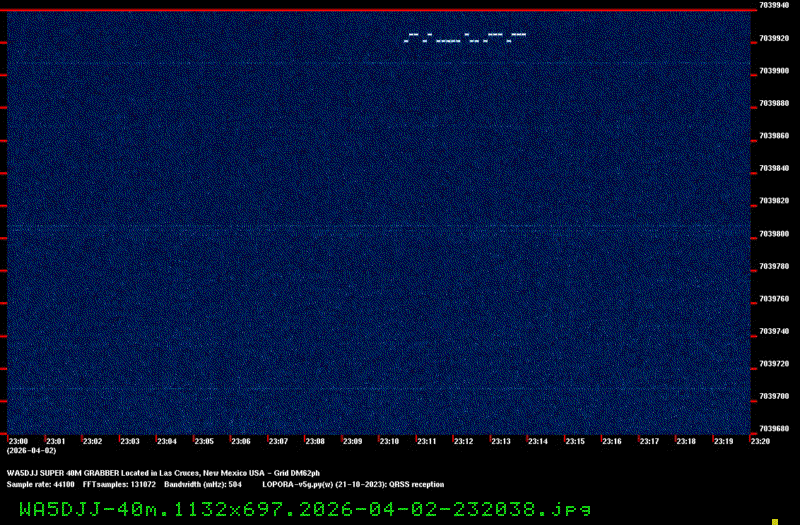
Task: Select the 7039840 frequency label
Action: tap(774, 168)
